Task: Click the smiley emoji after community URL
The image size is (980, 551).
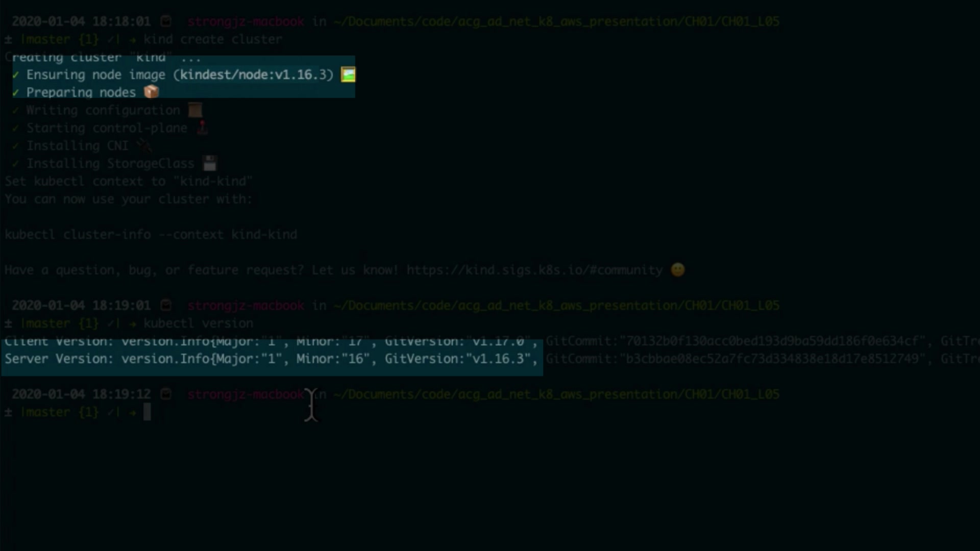Action: click(x=678, y=270)
